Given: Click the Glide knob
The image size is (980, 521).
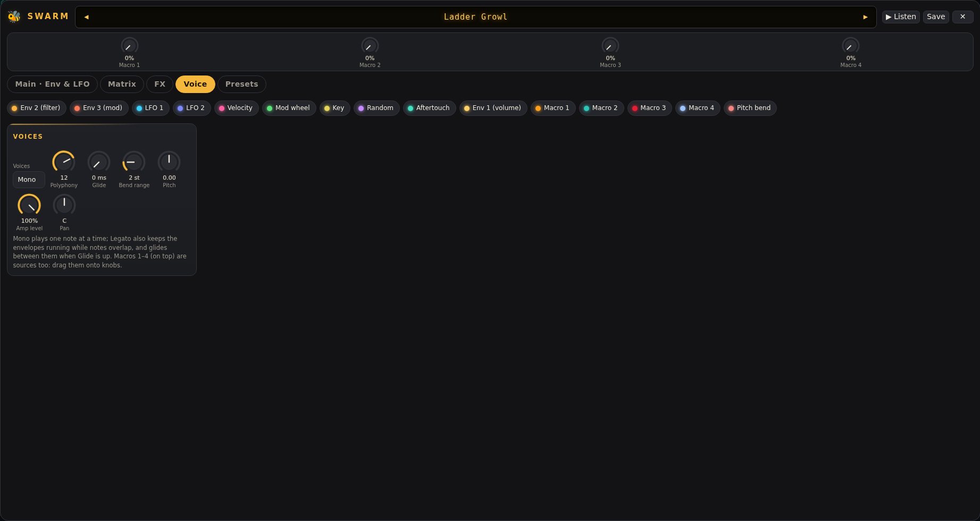Looking at the screenshot, I should 99,162.
